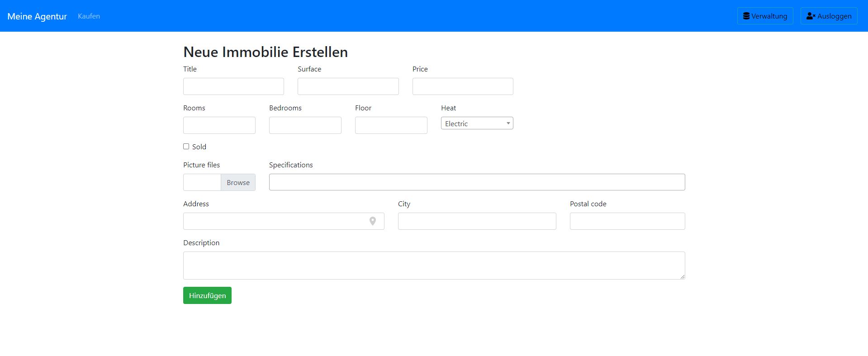
Task: Click the Picture files filename box
Action: tap(202, 182)
